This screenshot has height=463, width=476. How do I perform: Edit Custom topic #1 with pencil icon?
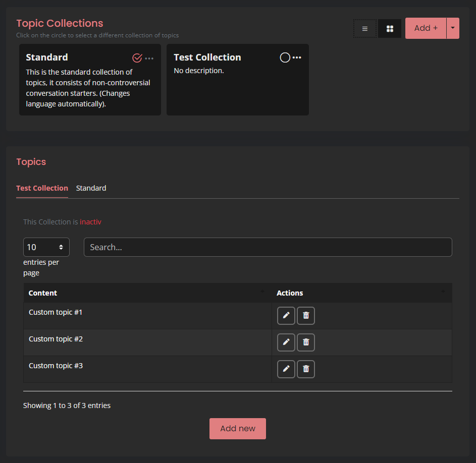coord(286,316)
